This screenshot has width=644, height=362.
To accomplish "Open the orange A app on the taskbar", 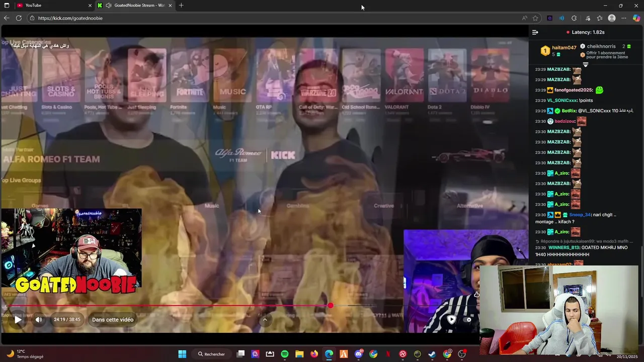I will click(344, 354).
